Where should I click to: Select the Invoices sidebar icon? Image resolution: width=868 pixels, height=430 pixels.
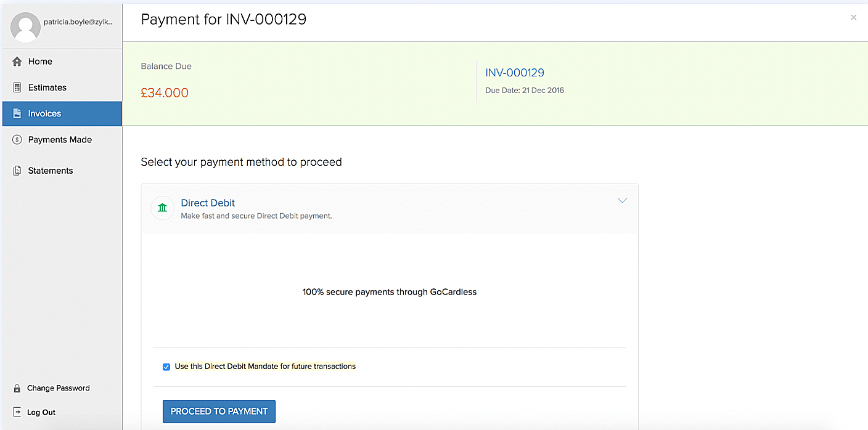17,113
